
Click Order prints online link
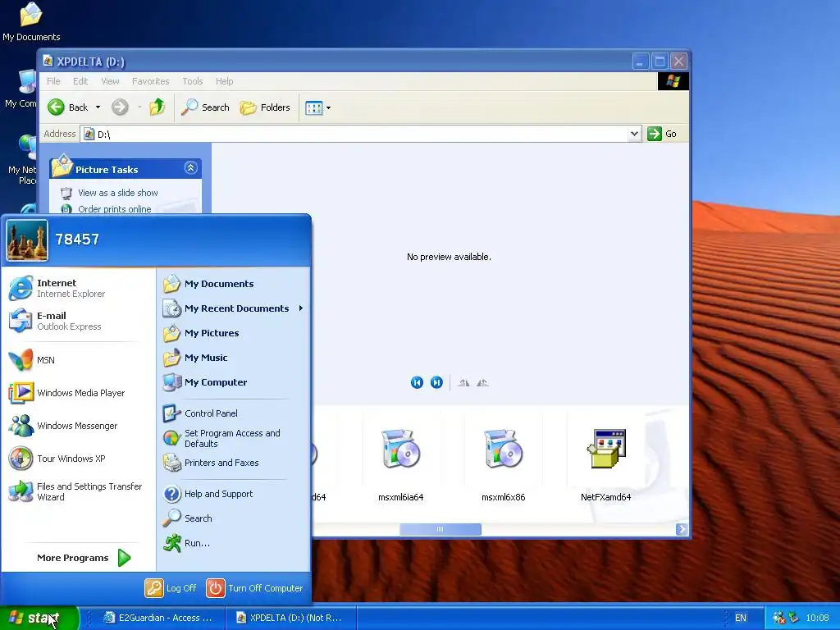[115, 209]
